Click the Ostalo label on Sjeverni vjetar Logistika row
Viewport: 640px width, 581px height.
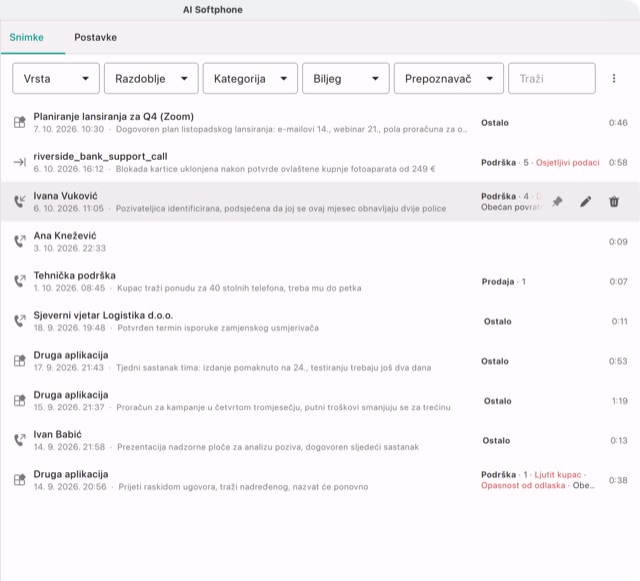tap(498, 321)
